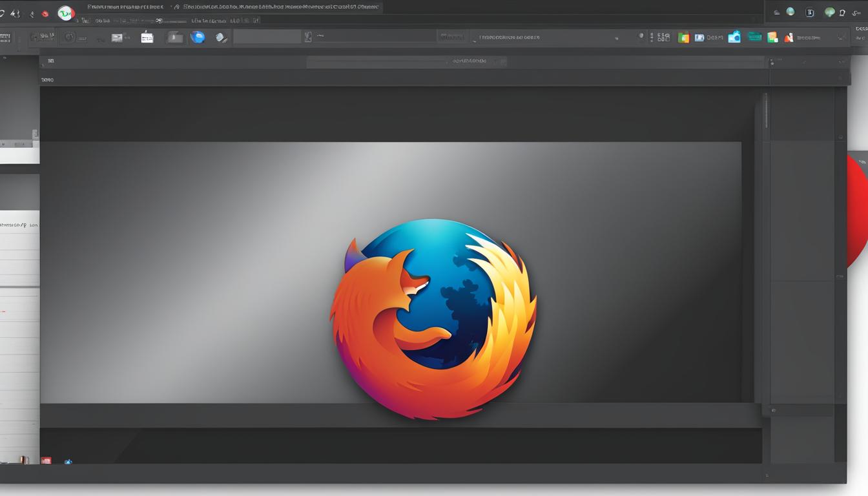This screenshot has height=496, width=868.
Task: Open the green speech bubble icon
Action: coord(830,12)
